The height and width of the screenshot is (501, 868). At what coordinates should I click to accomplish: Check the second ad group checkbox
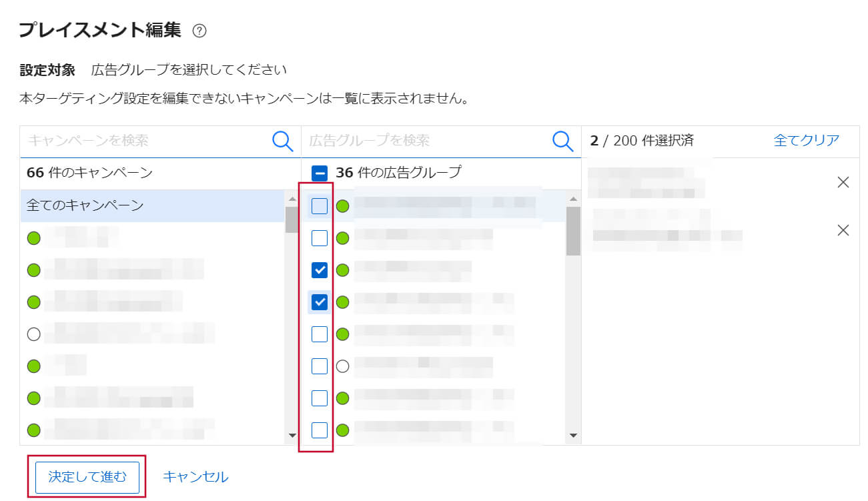tap(320, 238)
